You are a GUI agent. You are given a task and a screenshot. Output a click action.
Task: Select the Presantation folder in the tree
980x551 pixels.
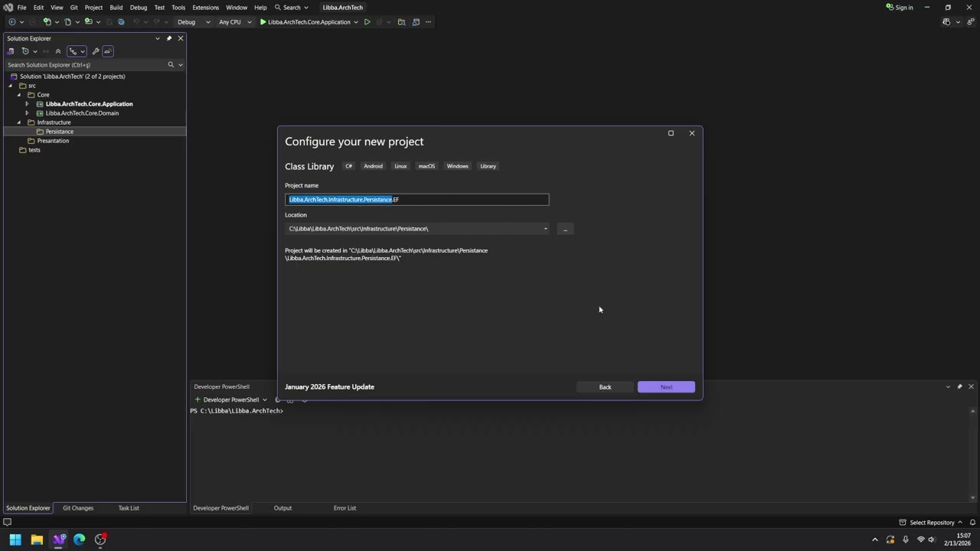pos(53,141)
